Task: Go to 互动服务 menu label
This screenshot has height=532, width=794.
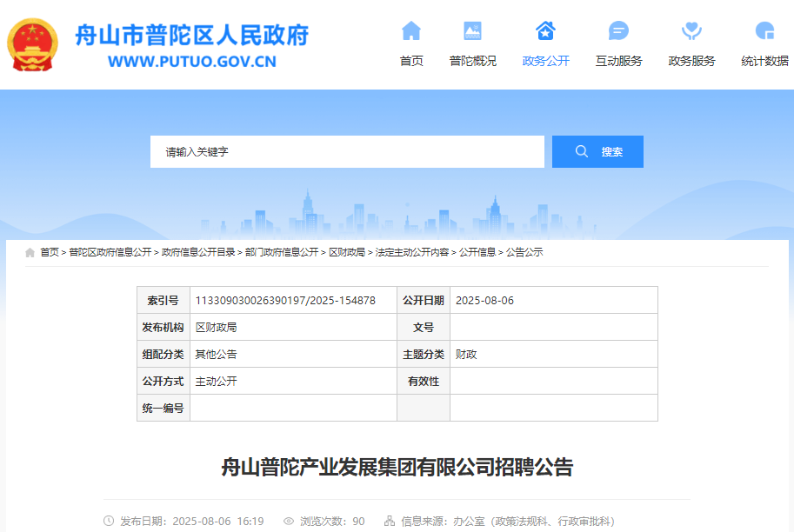Action: 618,61
